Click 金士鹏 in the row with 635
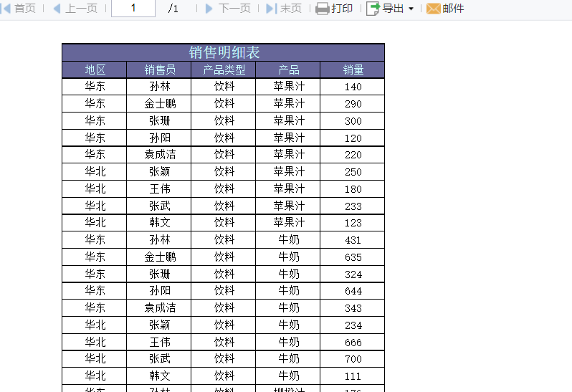The height and width of the screenshot is (392, 572). [160, 257]
